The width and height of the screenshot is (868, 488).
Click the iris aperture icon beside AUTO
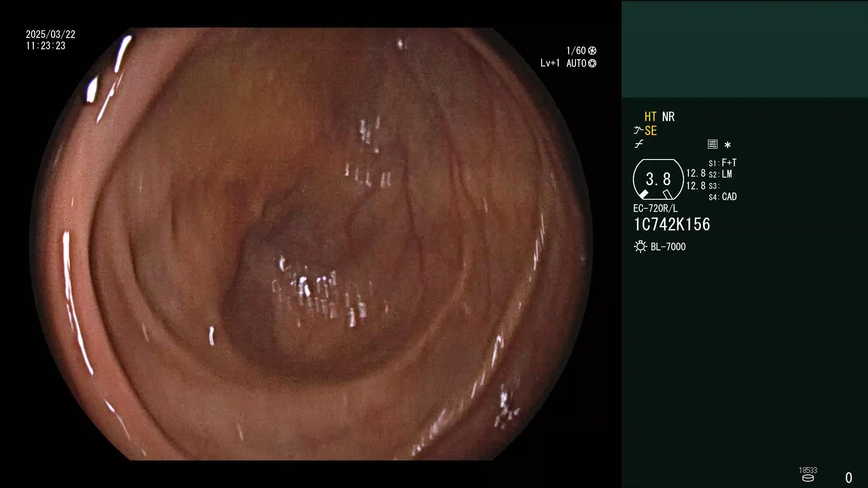click(592, 63)
